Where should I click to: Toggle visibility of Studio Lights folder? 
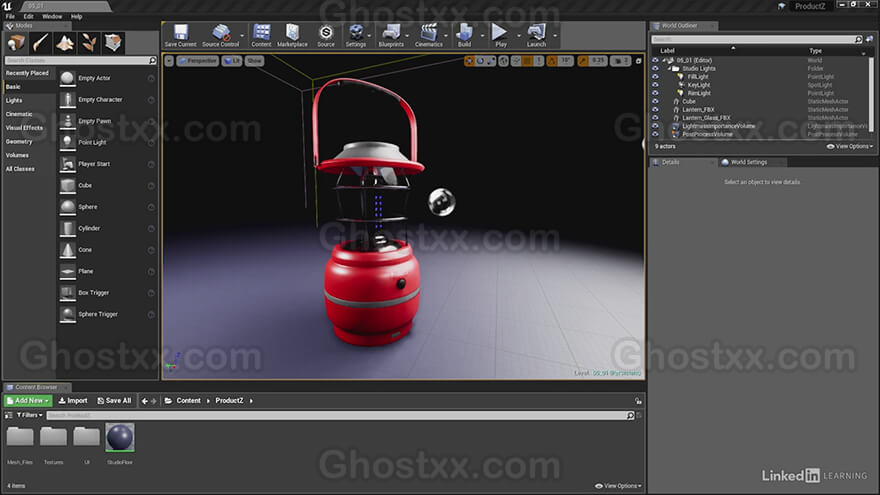(x=655, y=68)
